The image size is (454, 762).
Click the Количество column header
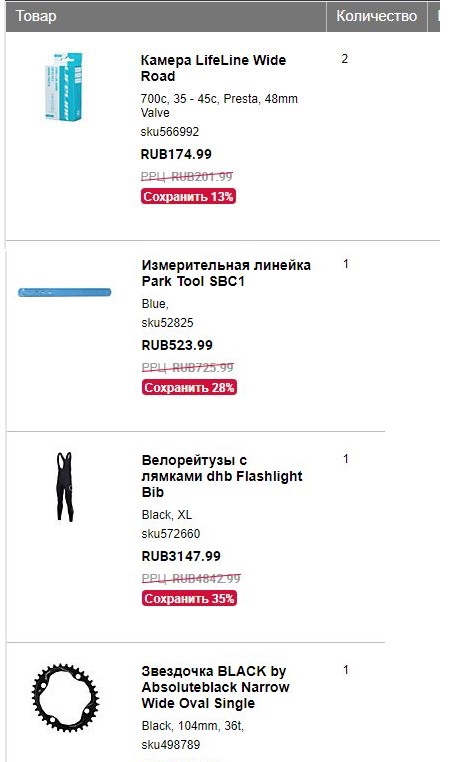coord(376,16)
